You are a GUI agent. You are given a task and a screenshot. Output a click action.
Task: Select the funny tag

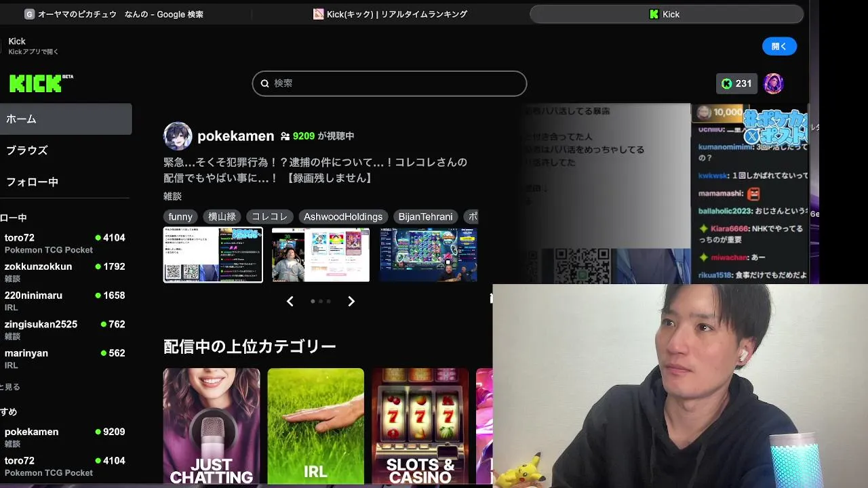(x=180, y=217)
